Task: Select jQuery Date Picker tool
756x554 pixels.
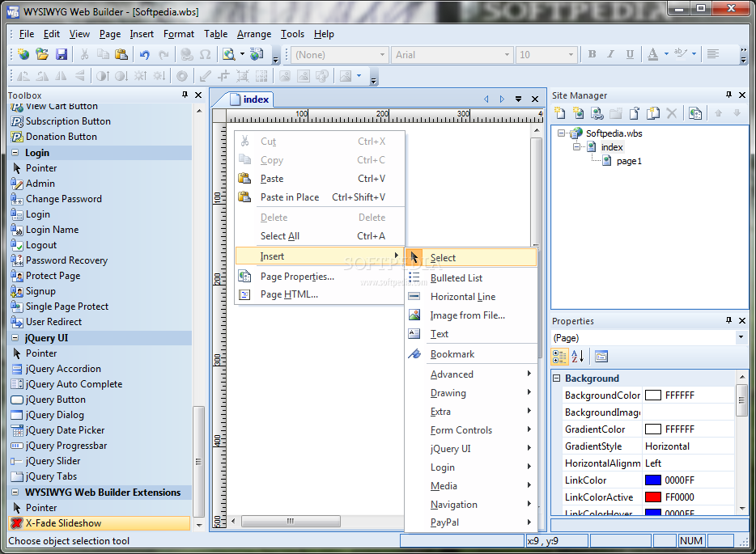Action: click(65, 430)
